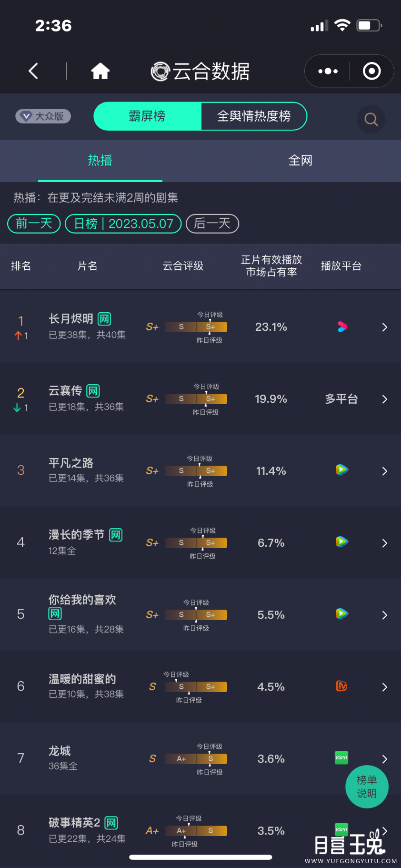Screen dimensions: 401x868
Task: Switch to 全舆情热度榜 toggle
Action: click(254, 116)
